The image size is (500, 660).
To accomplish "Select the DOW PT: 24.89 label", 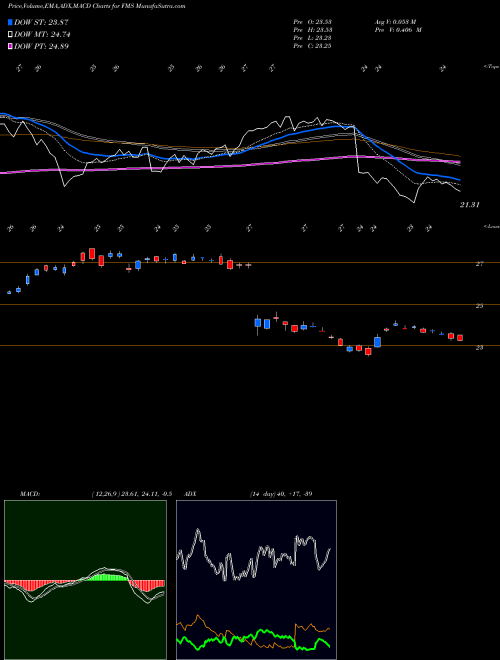I will [41, 46].
